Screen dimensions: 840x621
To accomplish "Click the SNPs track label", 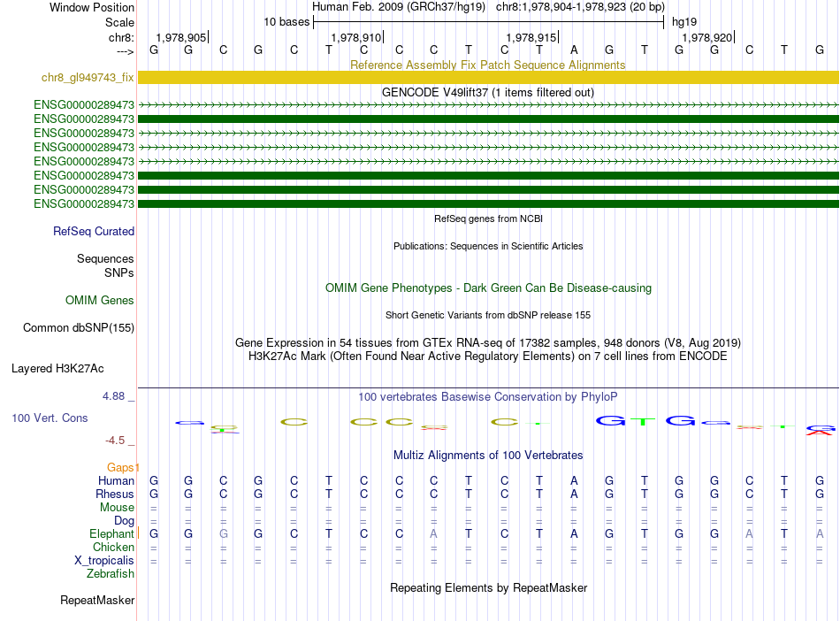I will [119, 272].
